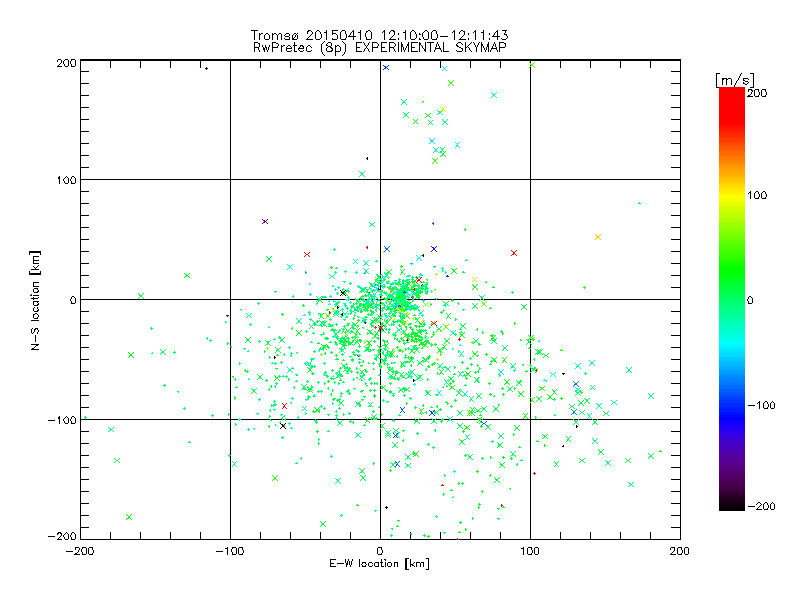Click the colorbar scale value "0"

[750, 301]
